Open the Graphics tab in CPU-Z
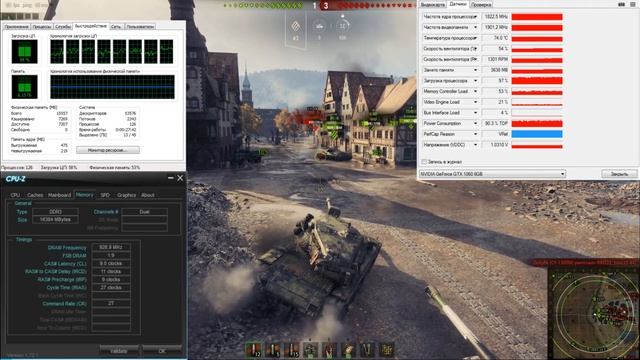The image size is (640, 360). (126, 195)
